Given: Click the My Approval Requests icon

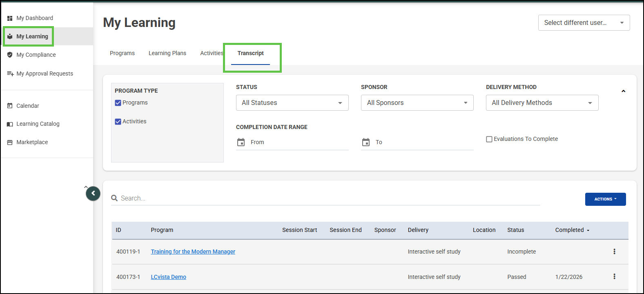Looking at the screenshot, I should point(10,73).
